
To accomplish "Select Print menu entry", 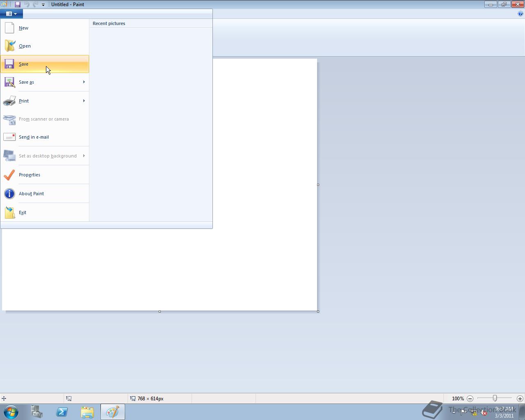I will point(45,101).
